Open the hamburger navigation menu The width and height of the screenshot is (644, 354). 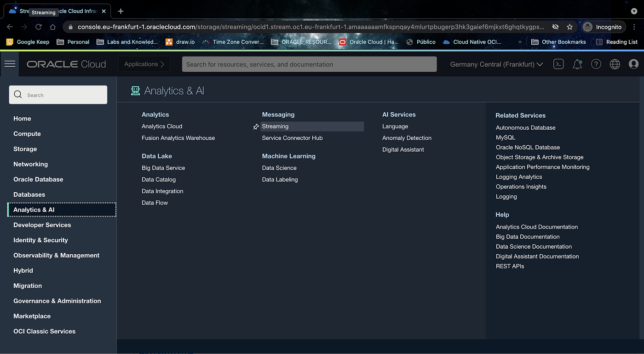coord(10,64)
